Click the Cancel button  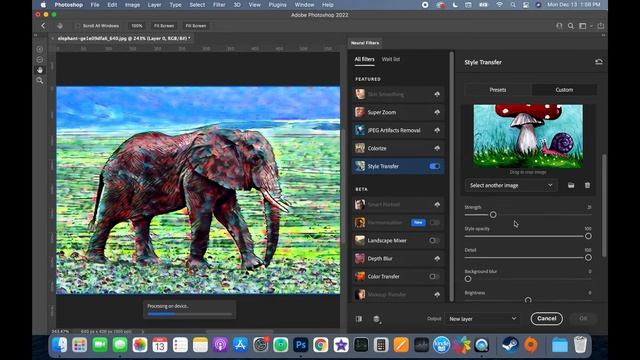547,318
